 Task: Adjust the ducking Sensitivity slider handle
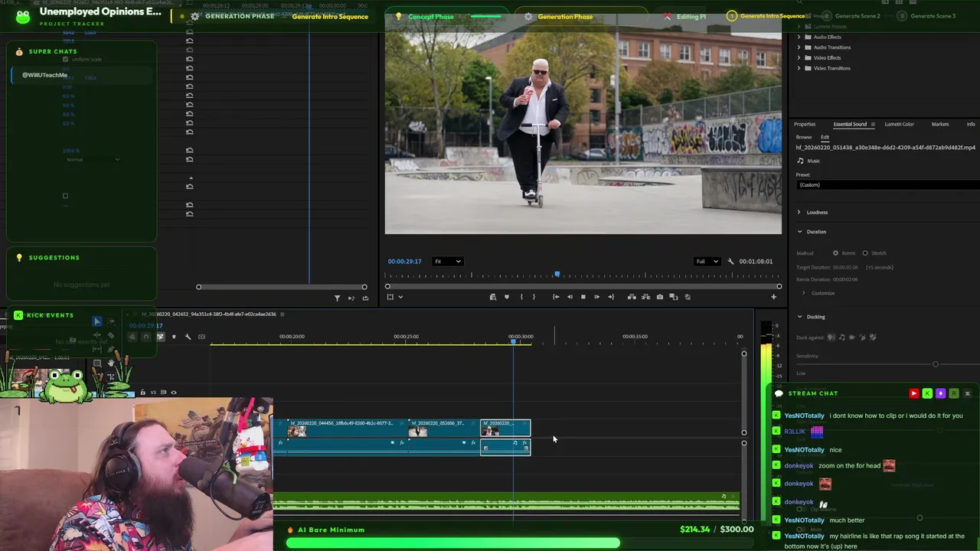tap(935, 364)
